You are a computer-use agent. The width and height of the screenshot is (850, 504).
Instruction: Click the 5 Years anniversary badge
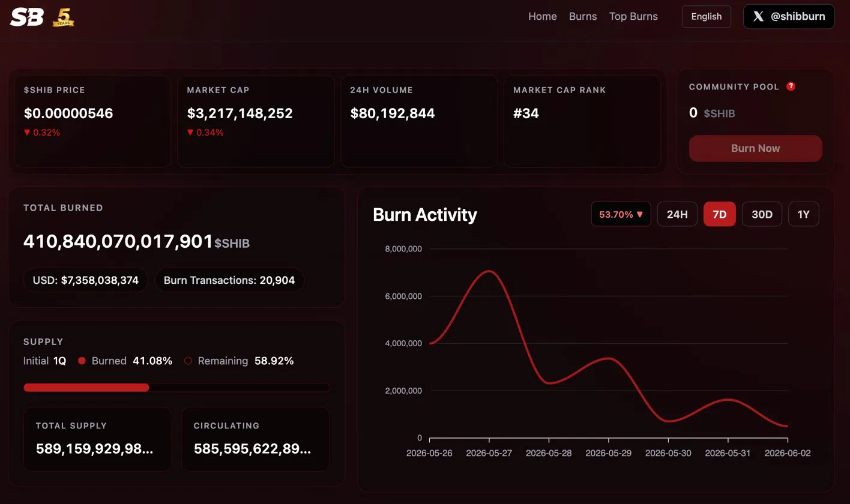[63, 17]
